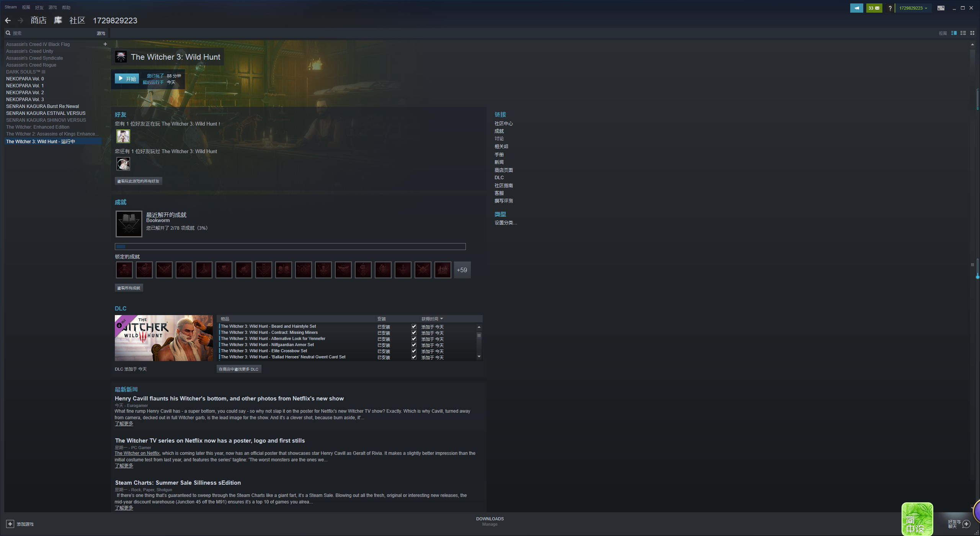Switch to the 商店 store tab
Viewport: 980px width, 536px height.
pos(39,21)
